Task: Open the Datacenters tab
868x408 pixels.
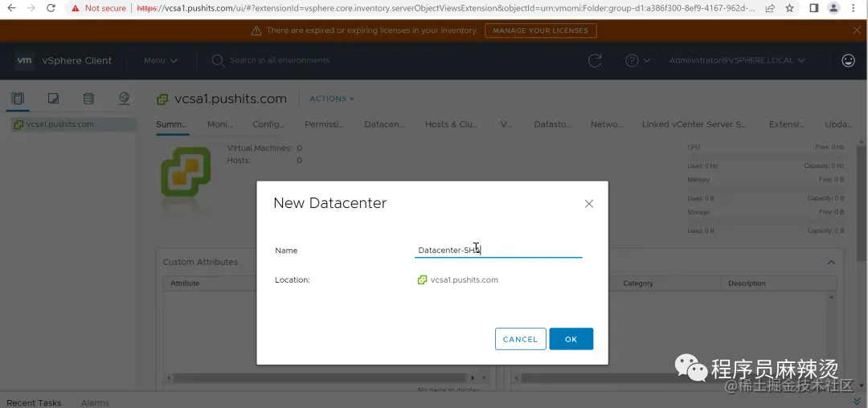Action: click(x=384, y=124)
